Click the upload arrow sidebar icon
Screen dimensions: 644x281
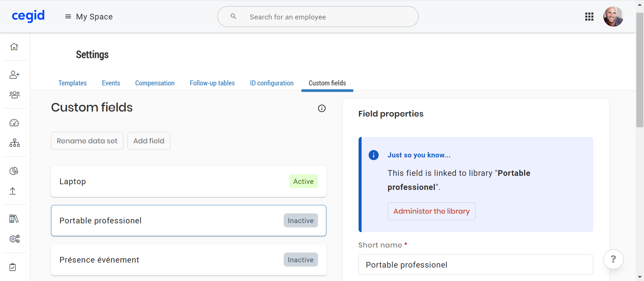[13, 191]
